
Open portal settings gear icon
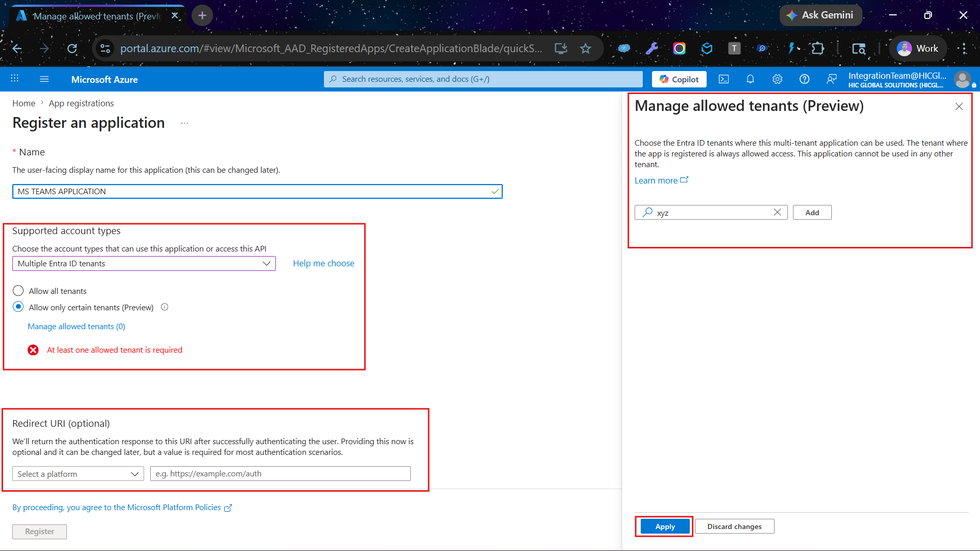tap(777, 79)
